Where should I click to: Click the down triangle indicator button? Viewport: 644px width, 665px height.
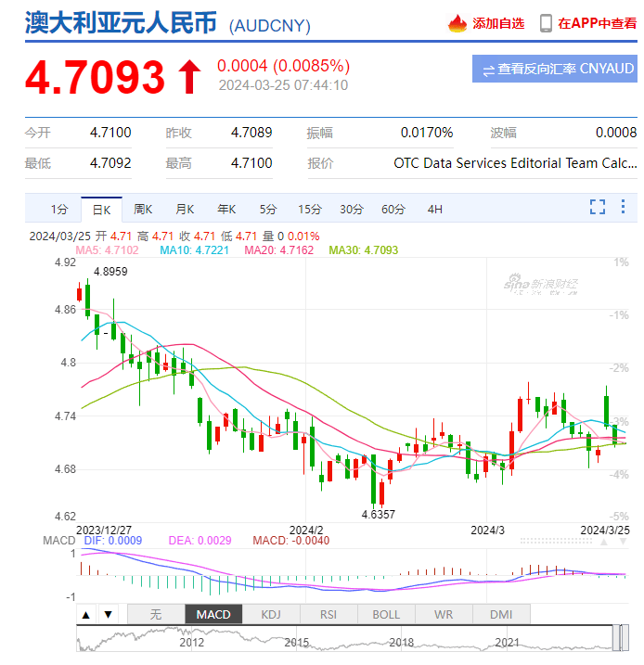coord(108,614)
